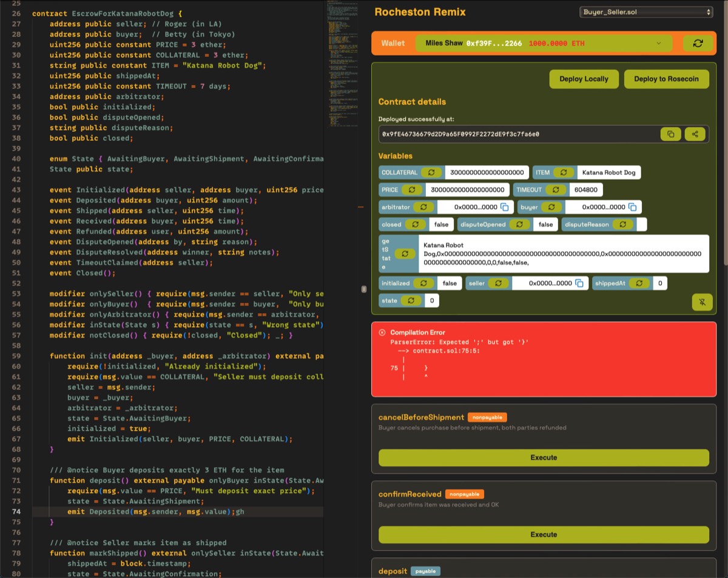Screen dimensions: 728x578
Task: Refresh the seller variable
Action: tap(498, 283)
